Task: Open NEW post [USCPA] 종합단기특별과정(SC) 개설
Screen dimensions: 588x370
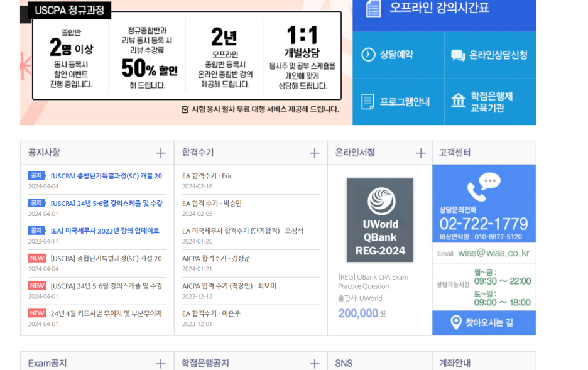Action: 106,259
